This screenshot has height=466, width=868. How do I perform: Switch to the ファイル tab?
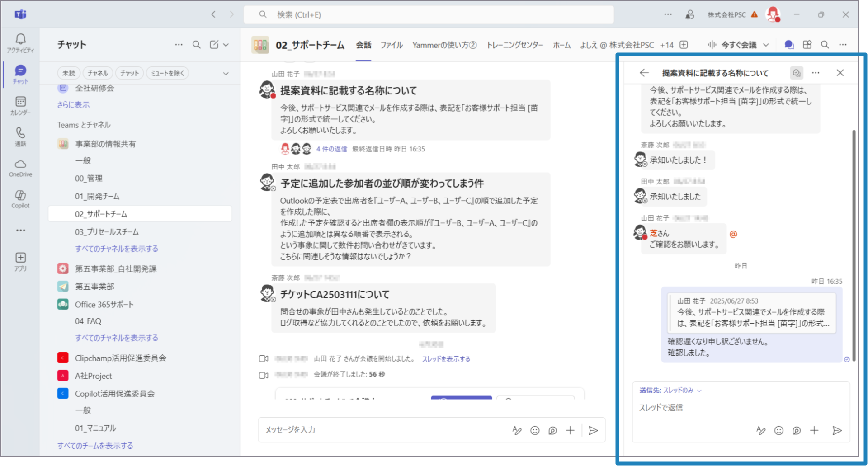[391, 45]
